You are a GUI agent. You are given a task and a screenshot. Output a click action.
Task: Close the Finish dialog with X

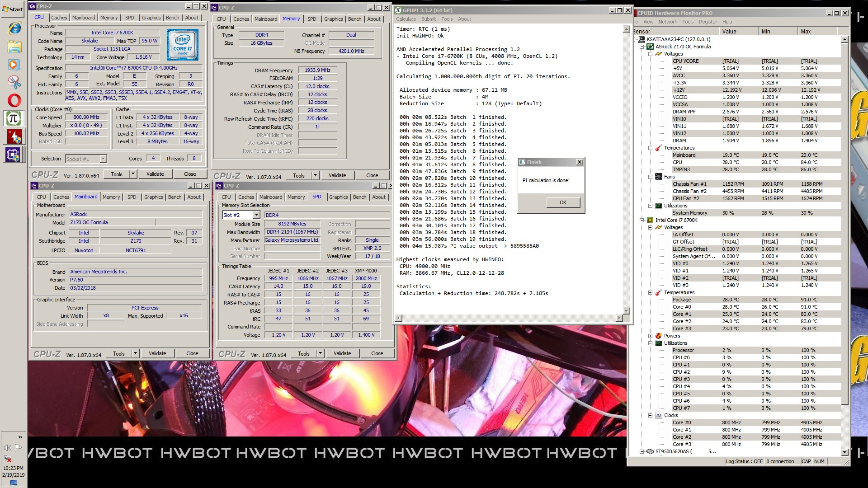point(580,162)
